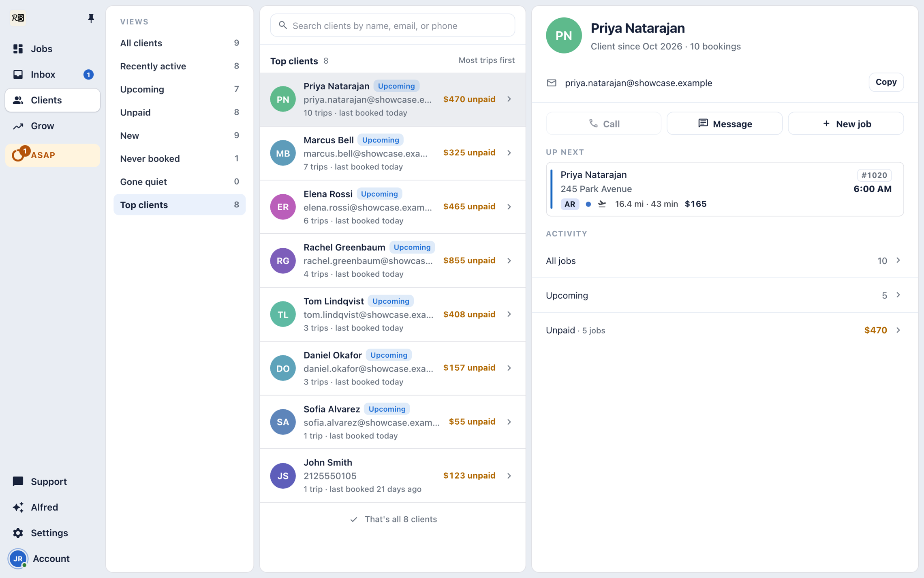Create a New job for Priya

pyautogui.click(x=846, y=124)
